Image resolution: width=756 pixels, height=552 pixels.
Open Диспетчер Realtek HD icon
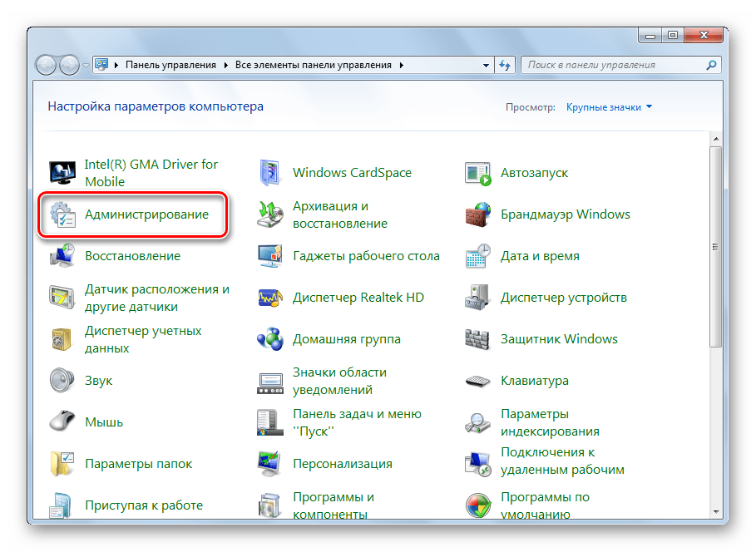click(x=271, y=298)
